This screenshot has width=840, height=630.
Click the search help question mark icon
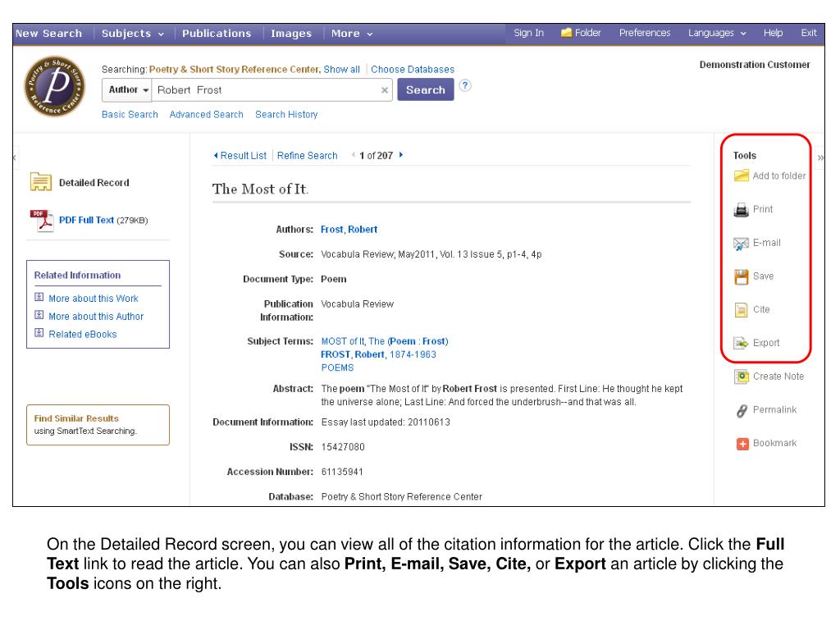point(465,85)
